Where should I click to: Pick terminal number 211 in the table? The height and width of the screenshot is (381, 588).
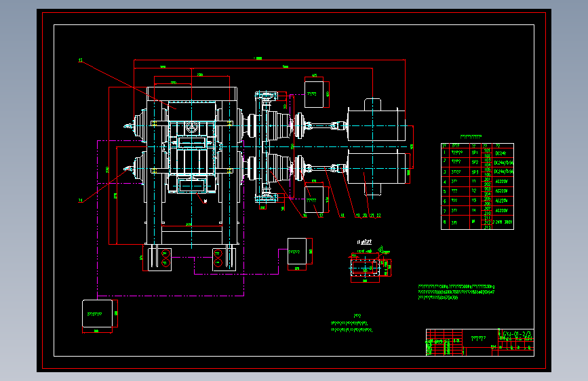487,218
